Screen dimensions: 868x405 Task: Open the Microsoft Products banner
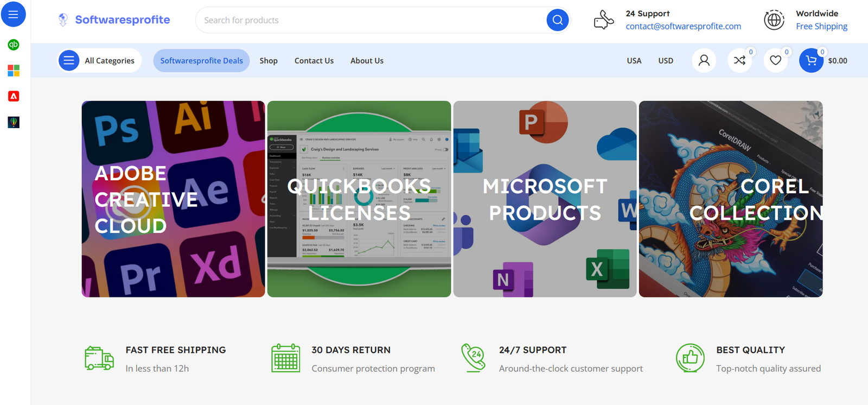pos(545,199)
